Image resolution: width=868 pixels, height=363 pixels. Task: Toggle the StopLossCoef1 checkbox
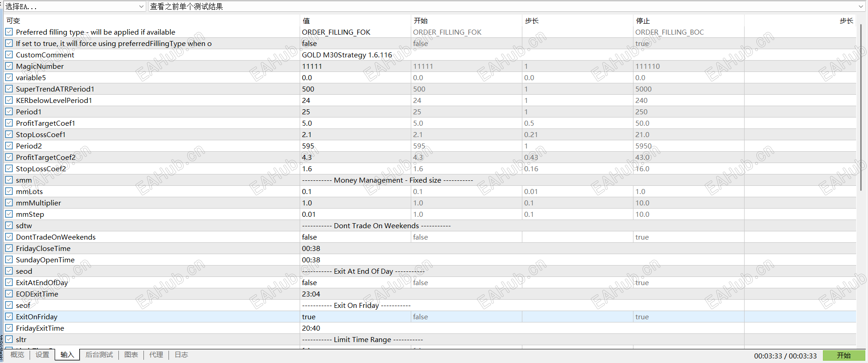9,134
